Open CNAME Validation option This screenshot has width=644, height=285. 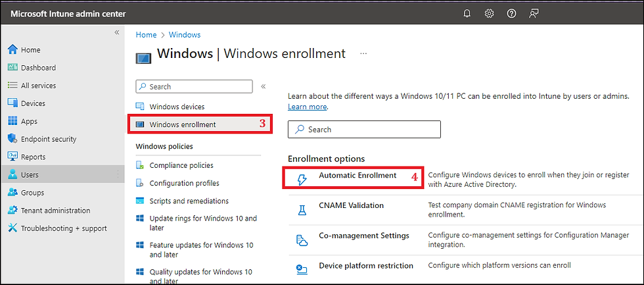(x=351, y=205)
